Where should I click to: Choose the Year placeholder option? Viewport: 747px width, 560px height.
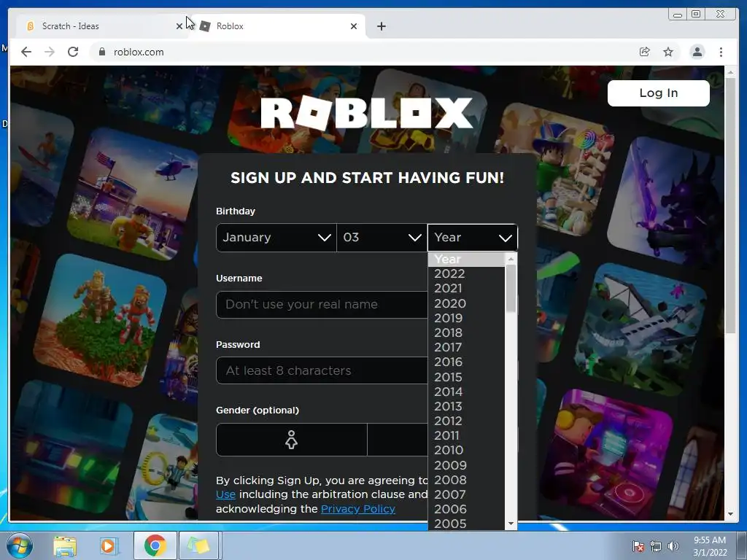point(466,259)
